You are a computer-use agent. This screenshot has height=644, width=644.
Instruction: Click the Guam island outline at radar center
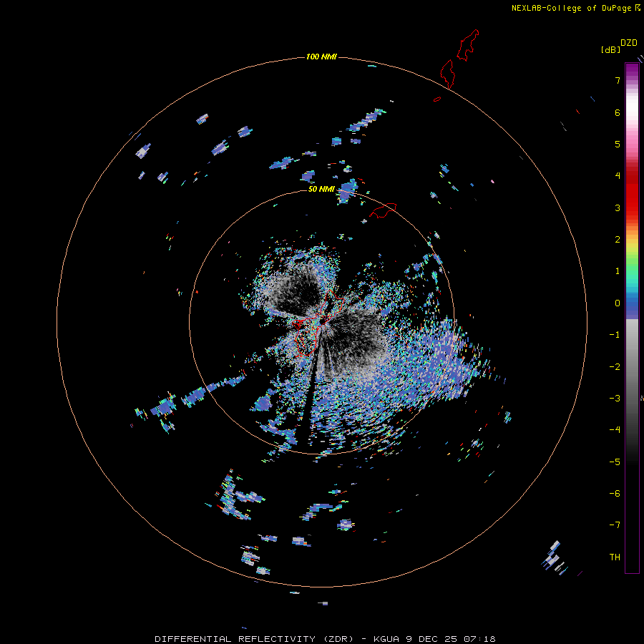[320, 323]
